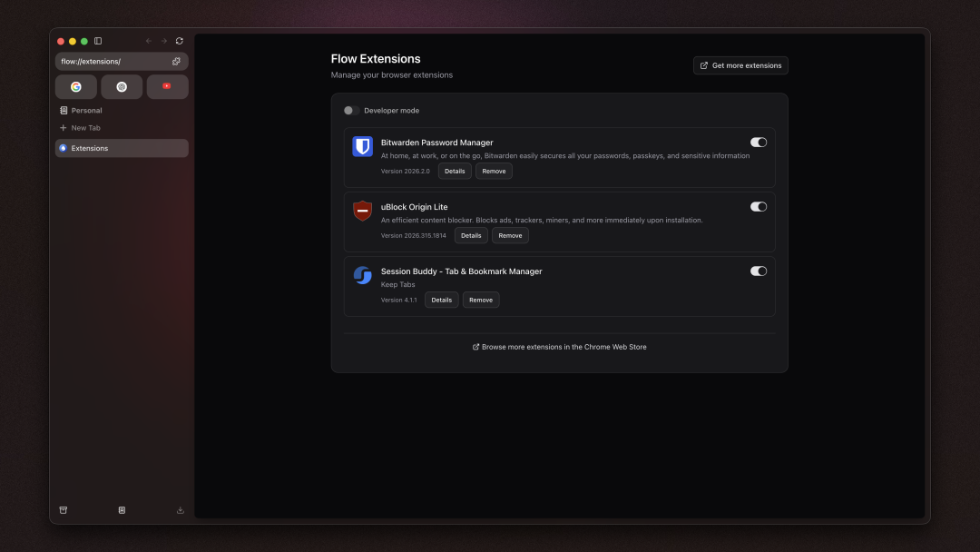Viewport: 980px width, 552px height.
Task: Open the pinned Google tab
Action: pos(76,86)
